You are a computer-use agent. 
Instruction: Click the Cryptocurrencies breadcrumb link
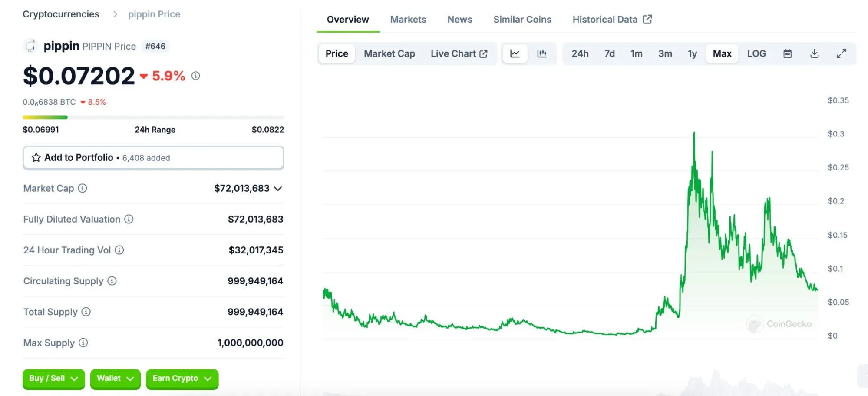coord(61,14)
